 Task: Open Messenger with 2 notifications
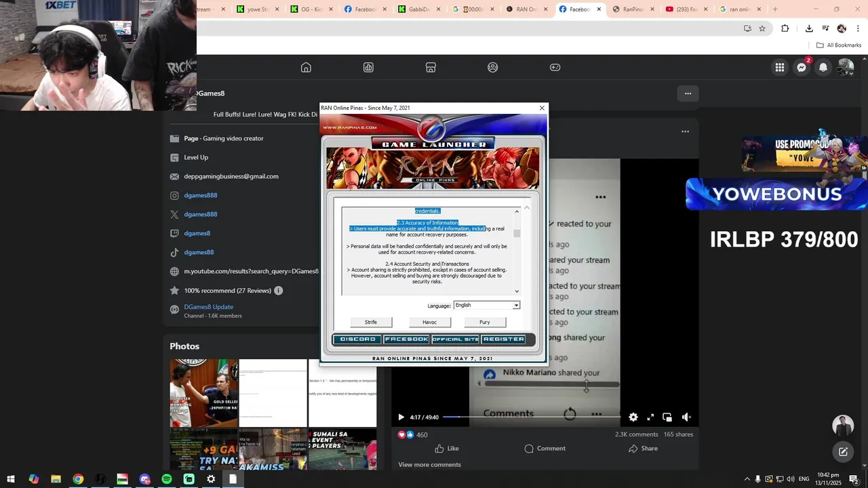click(x=802, y=67)
